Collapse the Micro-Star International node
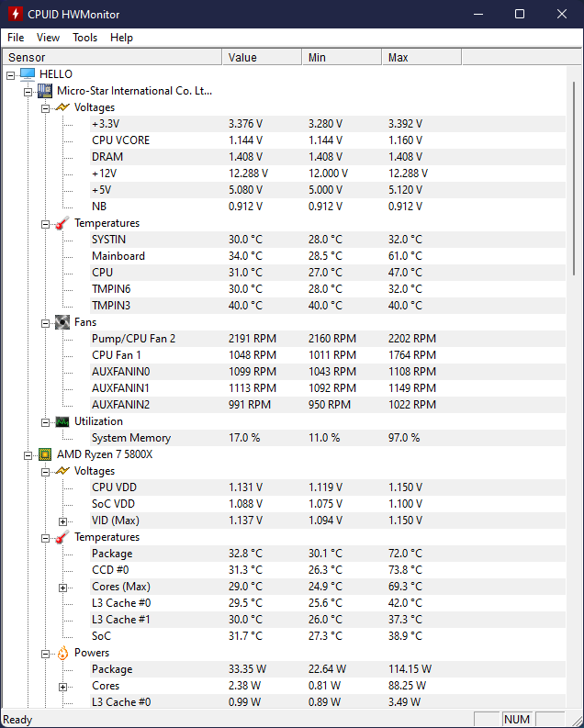 click(x=28, y=92)
